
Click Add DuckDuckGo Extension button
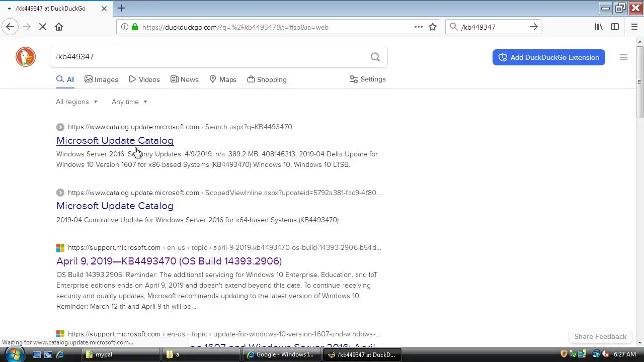pyautogui.click(x=549, y=57)
